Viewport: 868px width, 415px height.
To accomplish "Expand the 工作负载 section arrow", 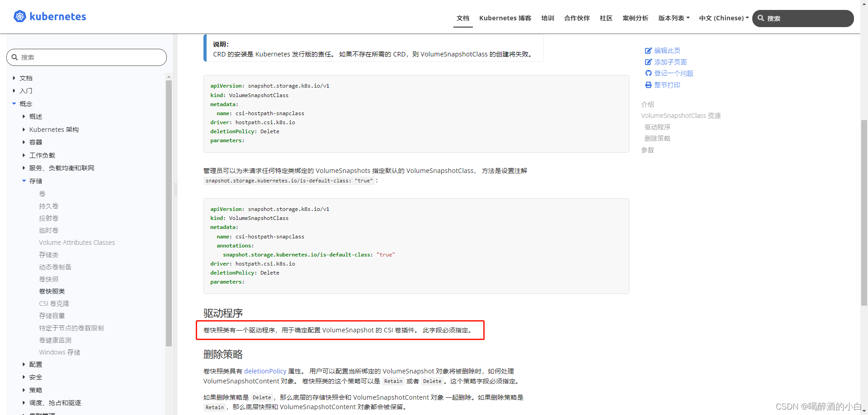I will pos(24,155).
